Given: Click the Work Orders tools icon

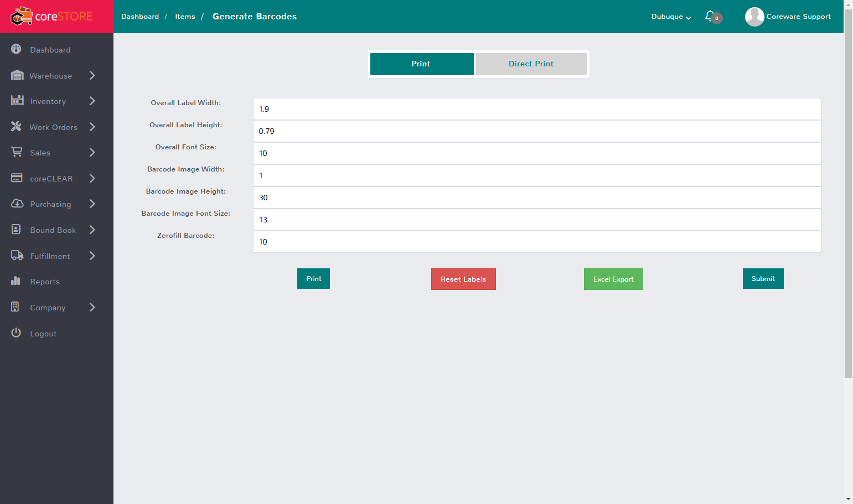Looking at the screenshot, I should point(16,127).
